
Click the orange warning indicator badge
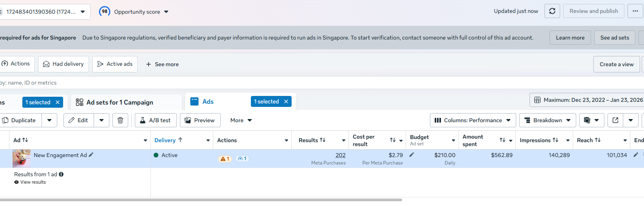click(x=225, y=159)
